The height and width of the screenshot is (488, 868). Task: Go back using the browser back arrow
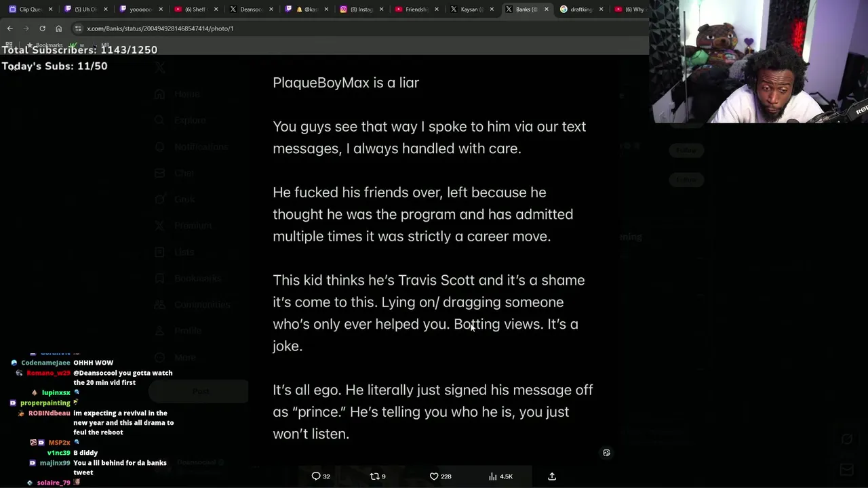pyautogui.click(x=9, y=28)
